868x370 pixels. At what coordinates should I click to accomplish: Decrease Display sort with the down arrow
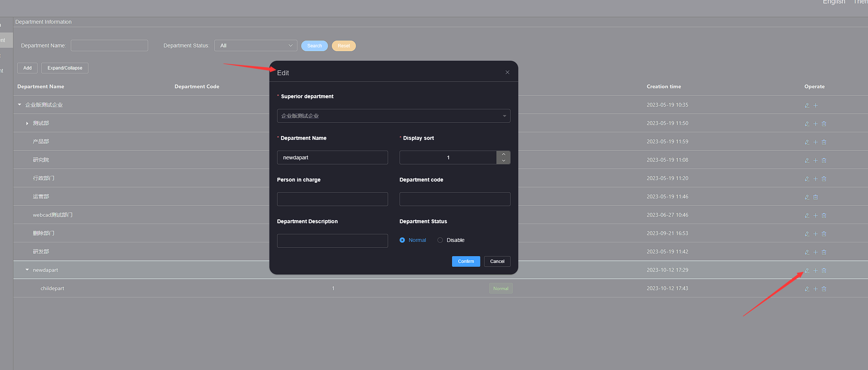(x=504, y=161)
